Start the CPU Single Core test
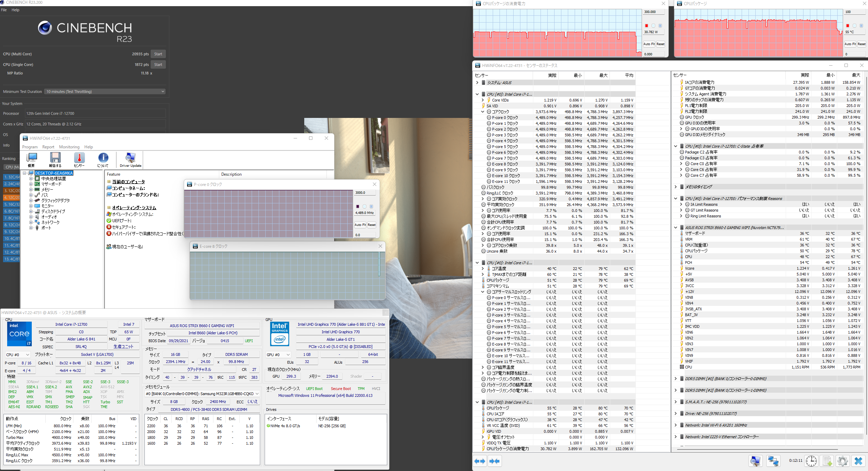Image resolution: width=868 pixels, height=471 pixels. [x=158, y=65]
